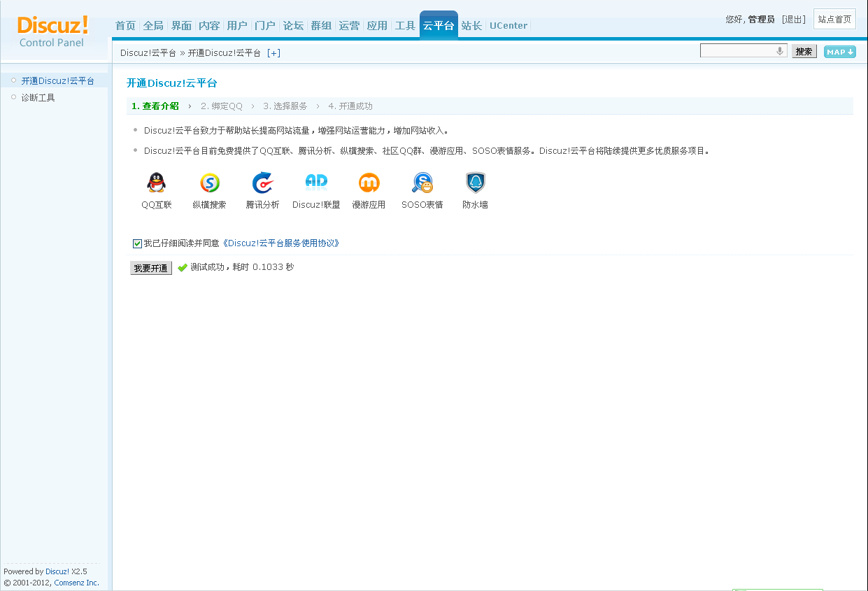Click the microphone icon in search box
This screenshot has width=868, height=591.
tap(780, 51)
